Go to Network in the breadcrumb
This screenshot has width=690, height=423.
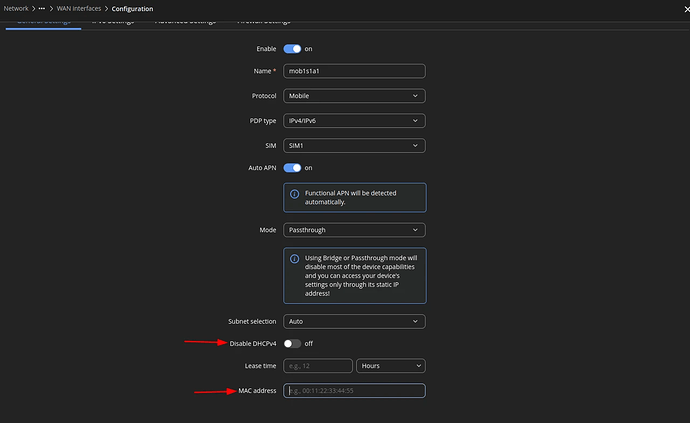click(x=16, y=8)
